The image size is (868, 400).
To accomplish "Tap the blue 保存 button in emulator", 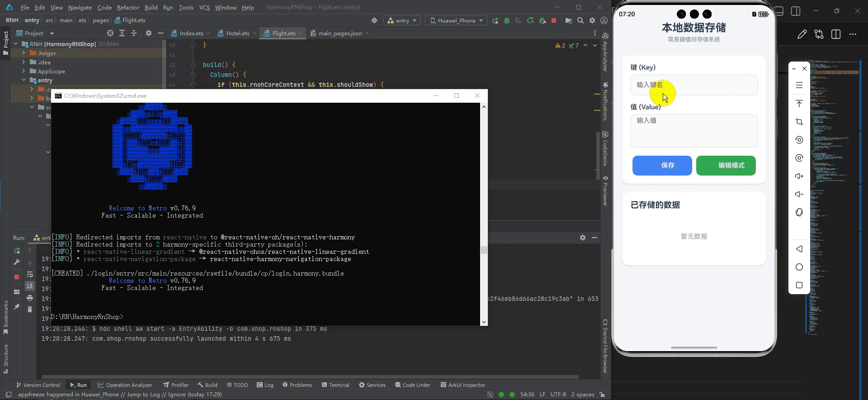I will click(662, 166).
